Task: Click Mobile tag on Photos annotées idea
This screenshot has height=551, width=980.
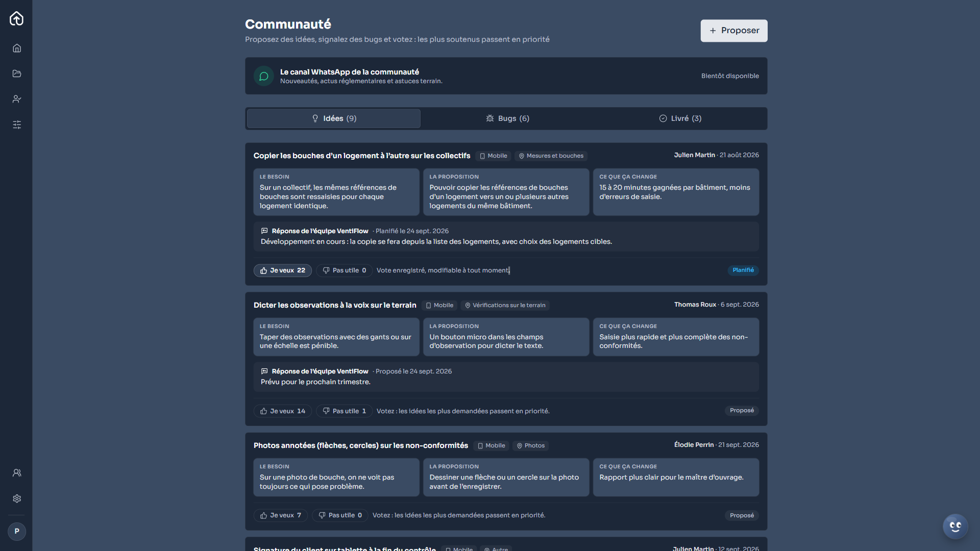Action: point(491,446)
